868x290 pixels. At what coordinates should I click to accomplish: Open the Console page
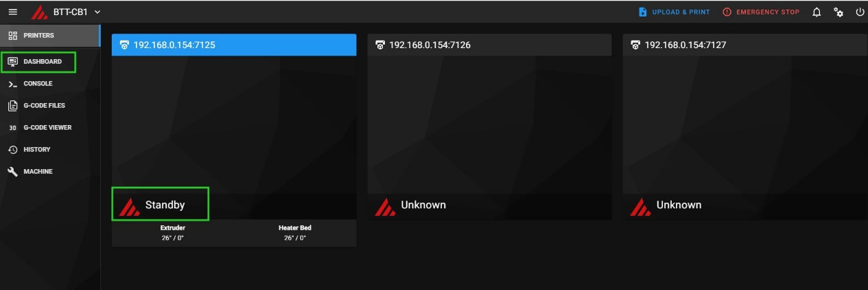(38, 84)
